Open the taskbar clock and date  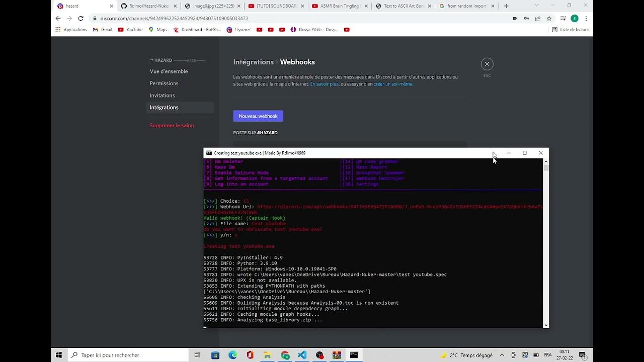tap(564, 355)
